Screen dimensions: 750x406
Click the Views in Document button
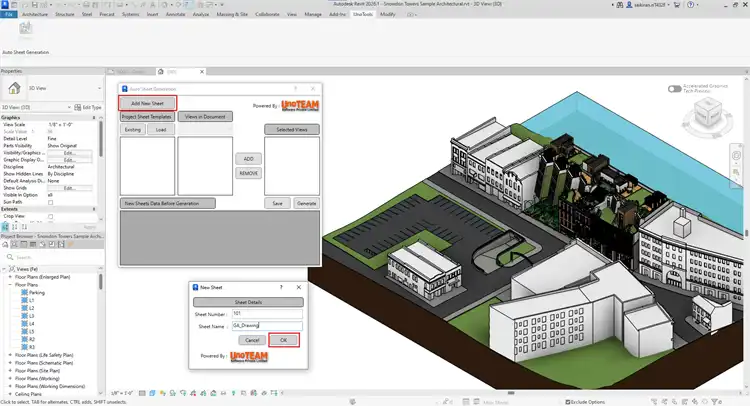[x=205, y=117]
